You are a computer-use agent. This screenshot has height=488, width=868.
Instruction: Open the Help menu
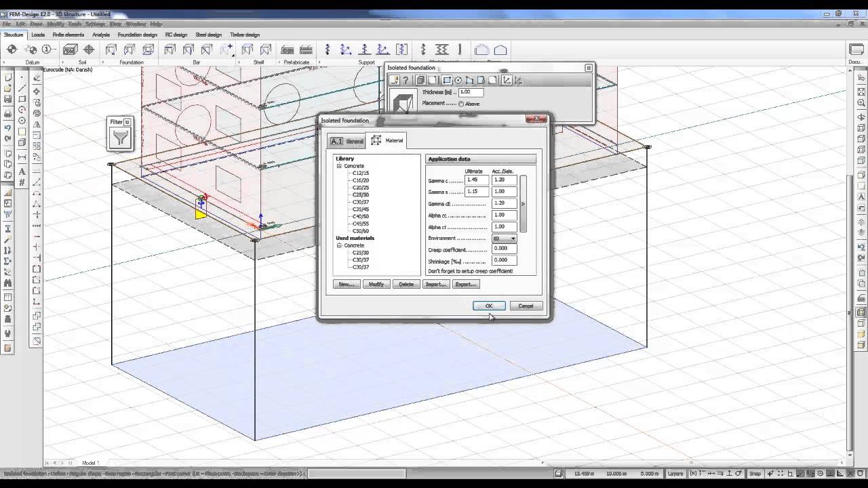[156, 24]
